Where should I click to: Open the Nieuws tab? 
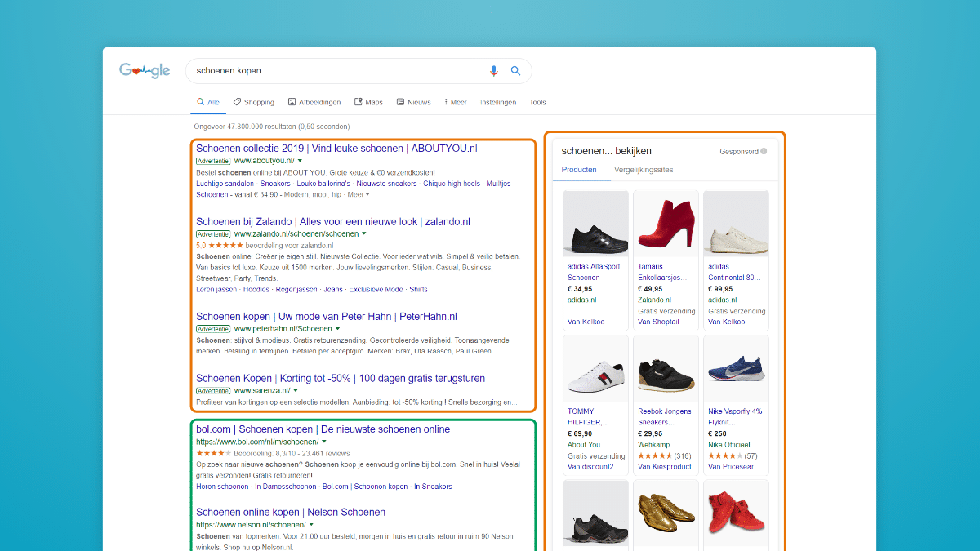click(x=413, y=103)
